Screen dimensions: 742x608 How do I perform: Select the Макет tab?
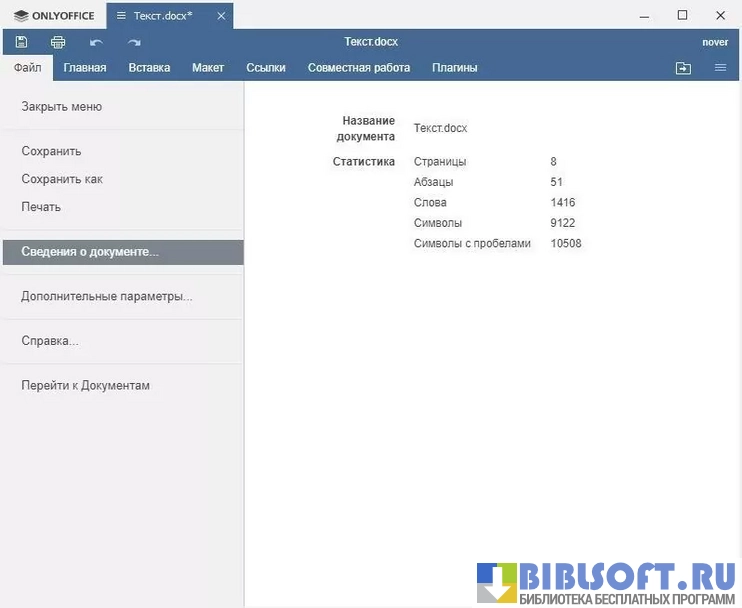click(x=208, y=68)
